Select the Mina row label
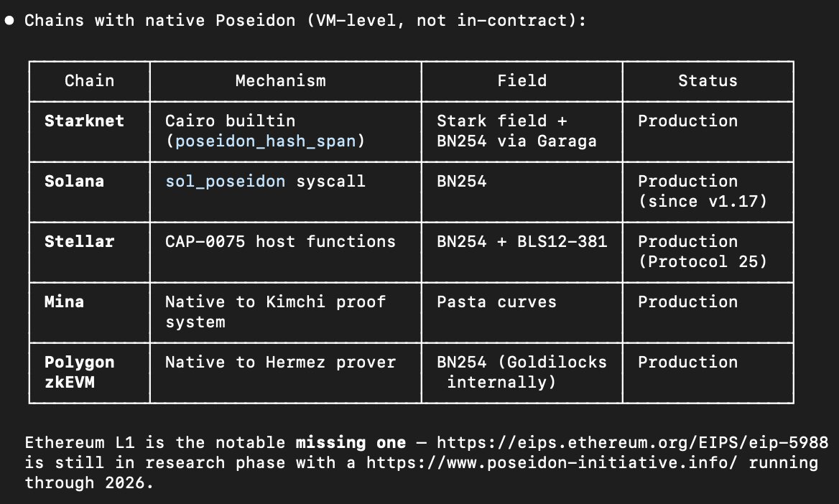The width and height of the screenshot is (839, 504). 64,302
